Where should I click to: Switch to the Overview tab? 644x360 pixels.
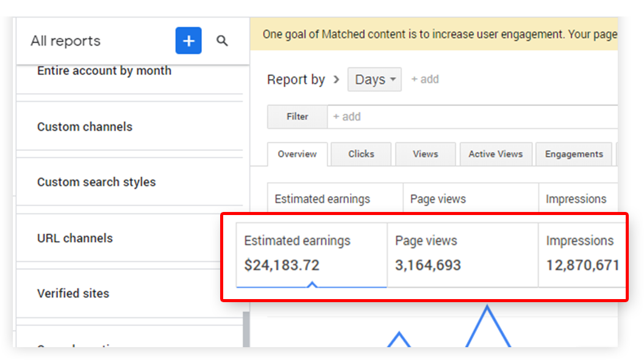(297, 154)
